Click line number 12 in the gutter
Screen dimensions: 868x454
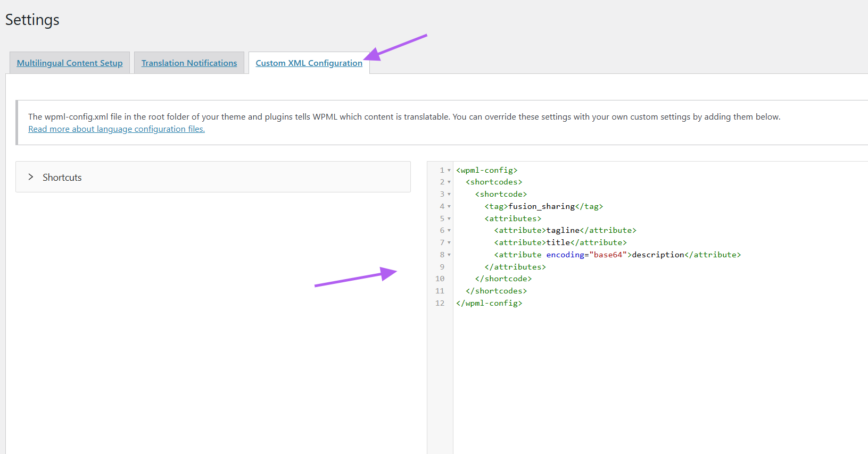pos(440,303)
